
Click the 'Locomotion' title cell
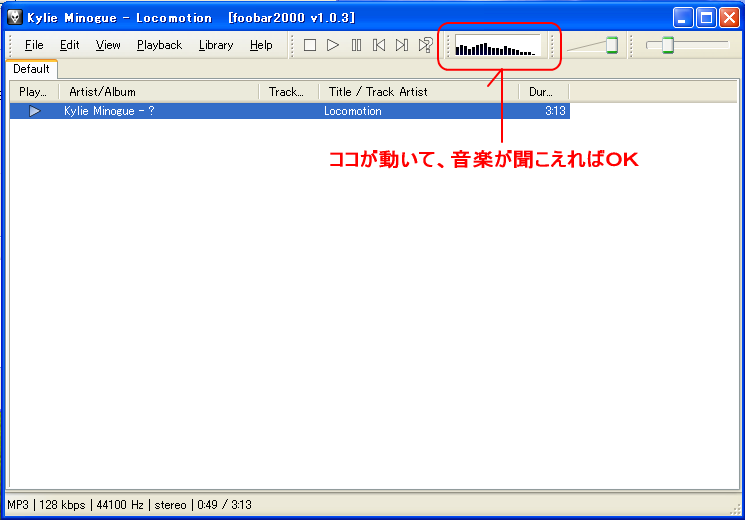coord(419,111)
